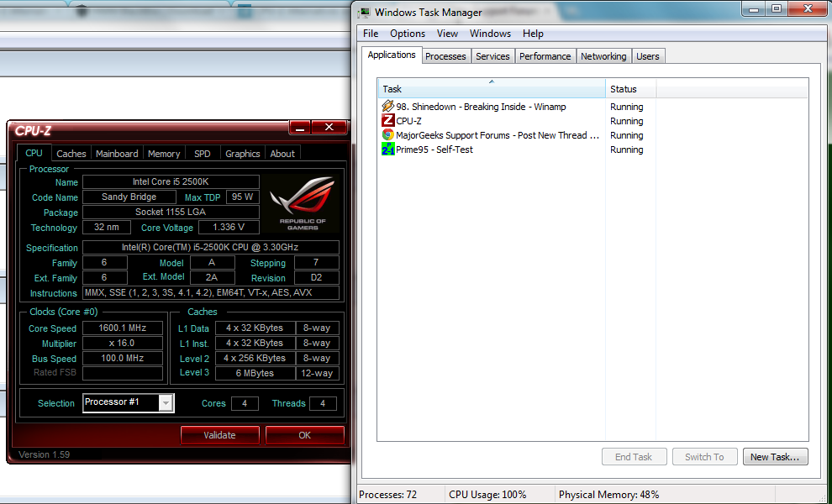Image resolution: width=832 pixels, height=504 pixels.
Task: Click the i5-2500K CPU @ 3.30GHz specification
Action: point(211,247)
